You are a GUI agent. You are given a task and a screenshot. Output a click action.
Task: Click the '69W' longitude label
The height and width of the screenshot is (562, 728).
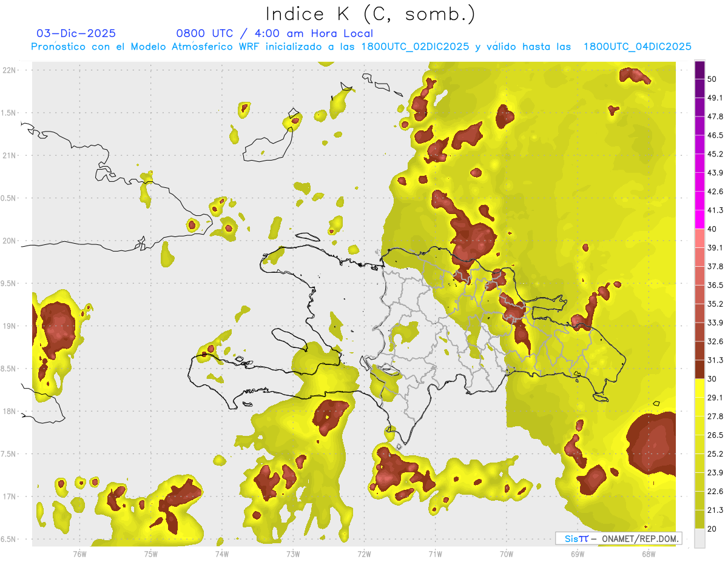tap(577, 554)
